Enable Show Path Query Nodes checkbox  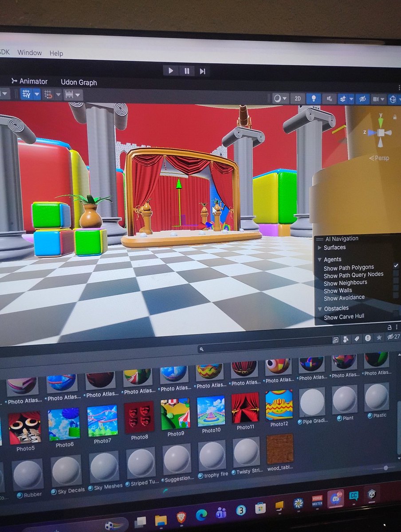[x=396, y=274]
